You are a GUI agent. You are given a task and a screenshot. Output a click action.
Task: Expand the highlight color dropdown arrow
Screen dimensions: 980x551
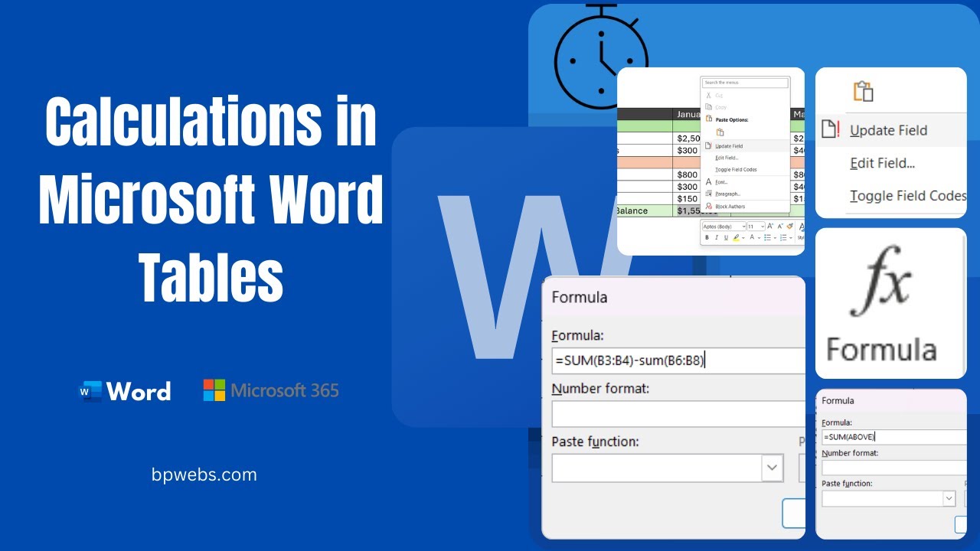743,238
